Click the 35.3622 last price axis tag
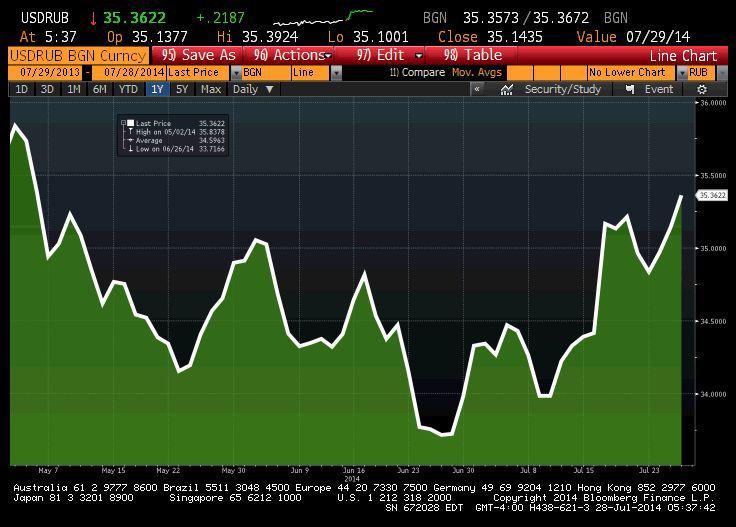This screenshot has height=527, width=736. coord(712,195)
